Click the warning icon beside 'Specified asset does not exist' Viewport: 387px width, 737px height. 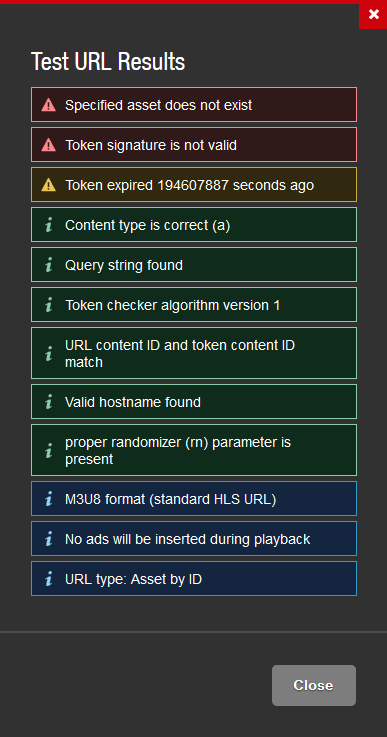click(x=48, y=105)
